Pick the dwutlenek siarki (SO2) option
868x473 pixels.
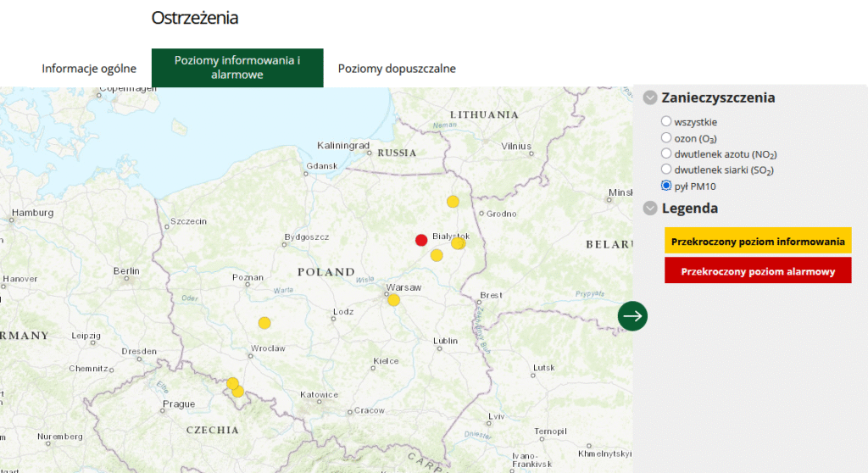point(666,170)
